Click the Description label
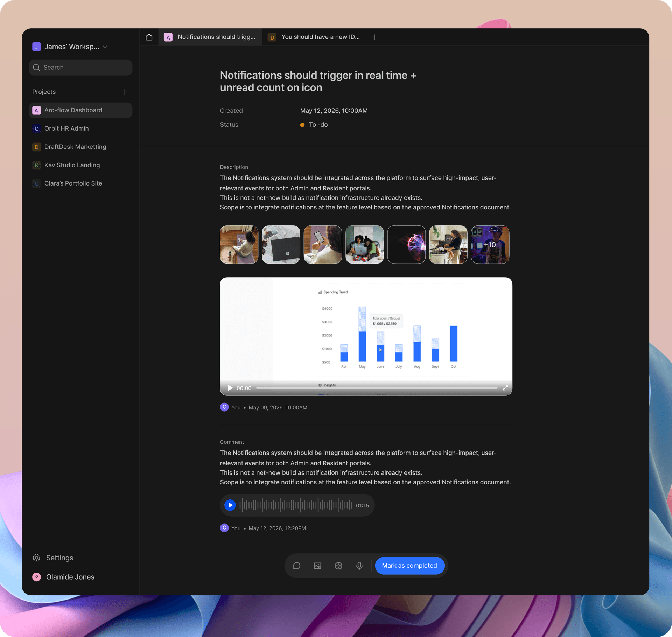The image size is (672, 637). tap(234, 167)
